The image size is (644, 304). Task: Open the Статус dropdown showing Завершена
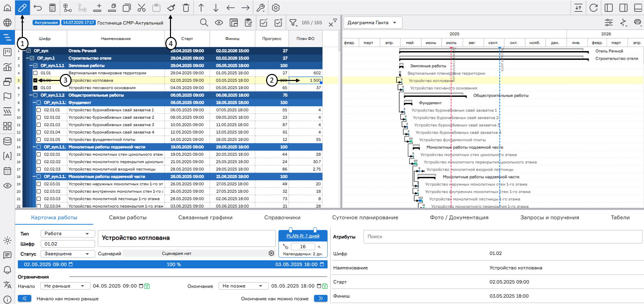pos(67,254)
